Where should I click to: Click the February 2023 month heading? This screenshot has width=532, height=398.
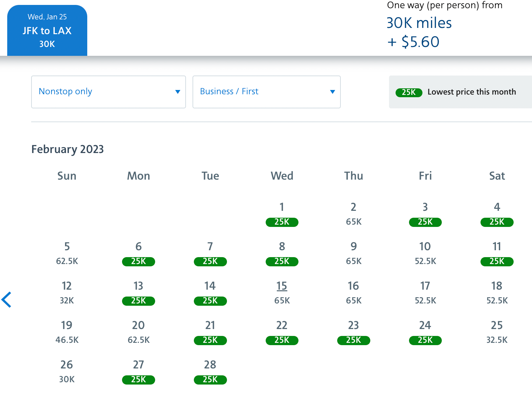67,149
